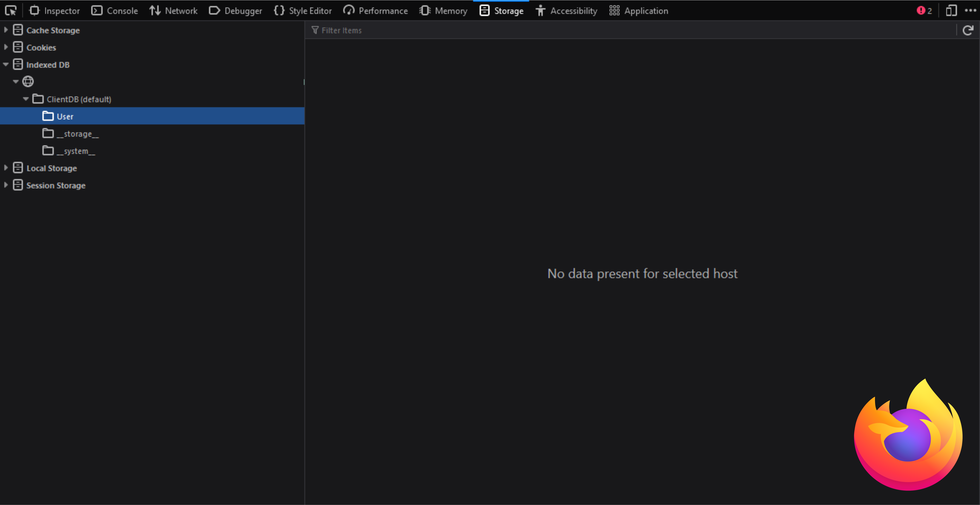Open Responsive Design Mode
The image size is (980, 505).
point(951,10)
